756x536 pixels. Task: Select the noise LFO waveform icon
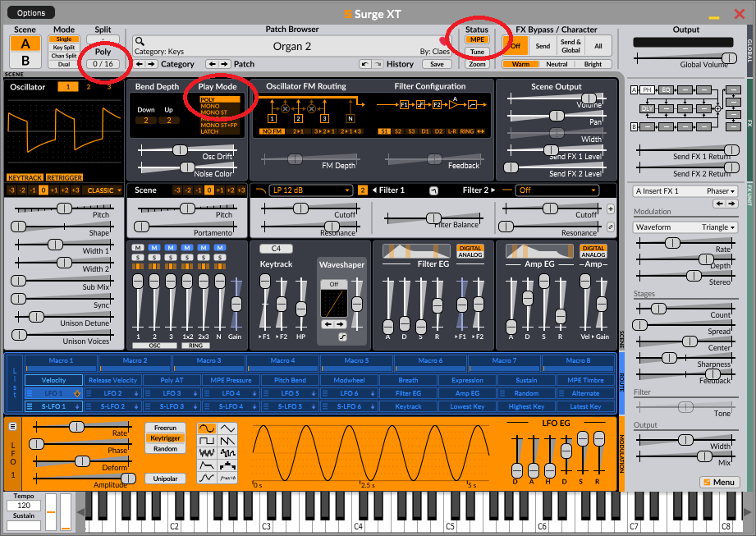207,453
